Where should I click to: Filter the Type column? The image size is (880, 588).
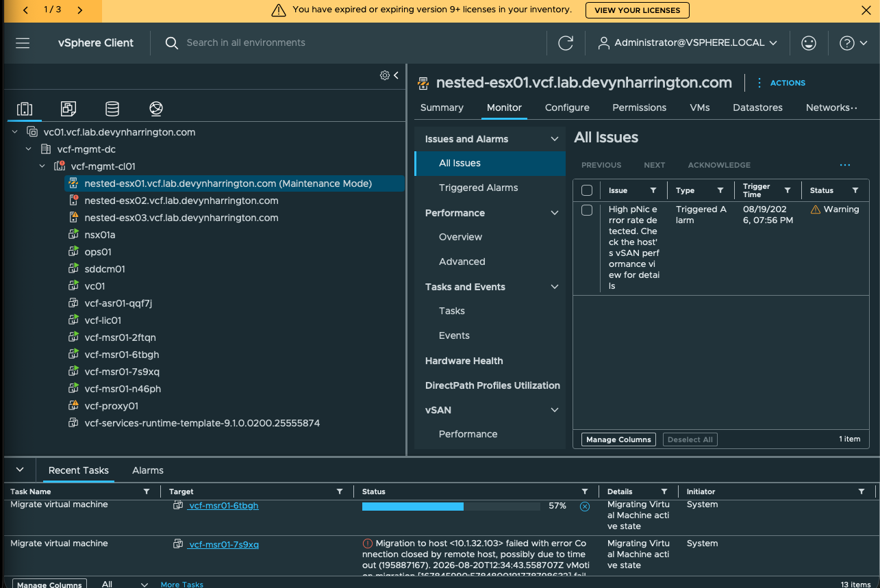pyautogui.click(x=720, y=190)
